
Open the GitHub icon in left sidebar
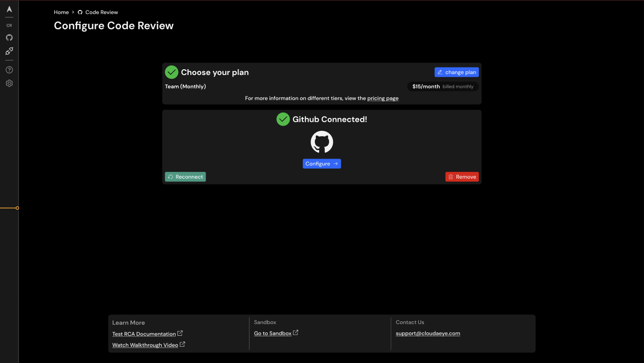[9, 37]
